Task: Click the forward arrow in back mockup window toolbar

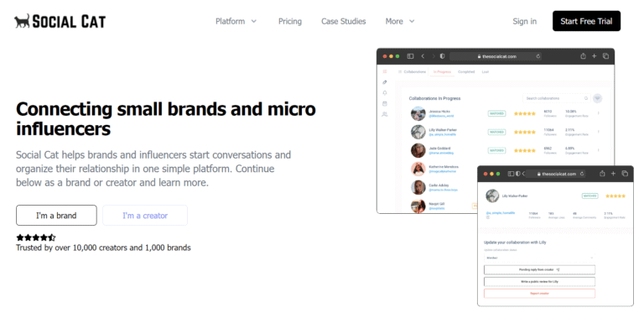Action: click(433, 56)
